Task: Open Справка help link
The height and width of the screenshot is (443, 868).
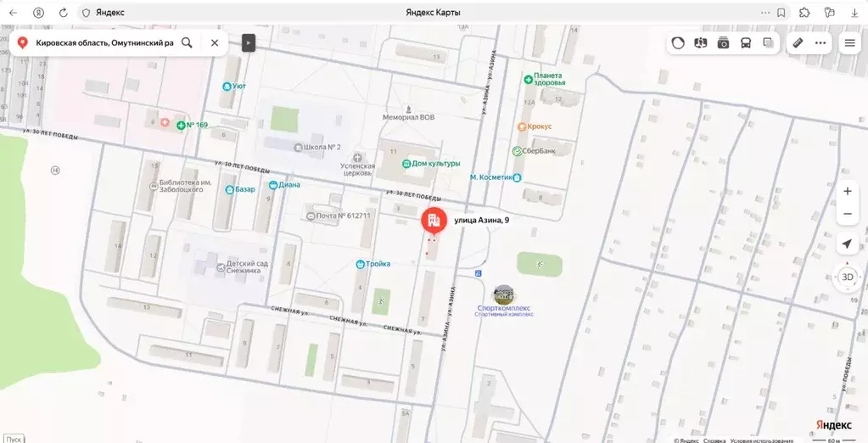Action: 714,440
